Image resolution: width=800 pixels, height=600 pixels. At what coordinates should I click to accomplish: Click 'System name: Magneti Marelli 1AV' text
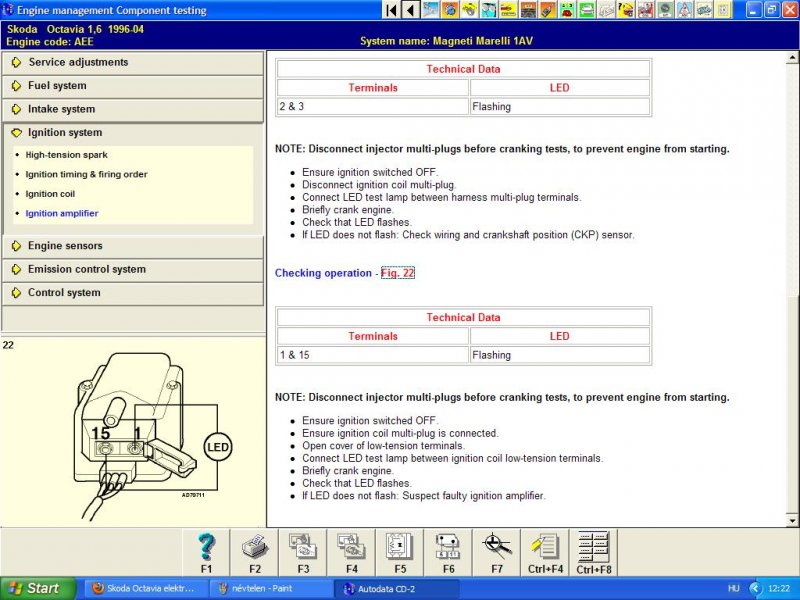point(446,41)
